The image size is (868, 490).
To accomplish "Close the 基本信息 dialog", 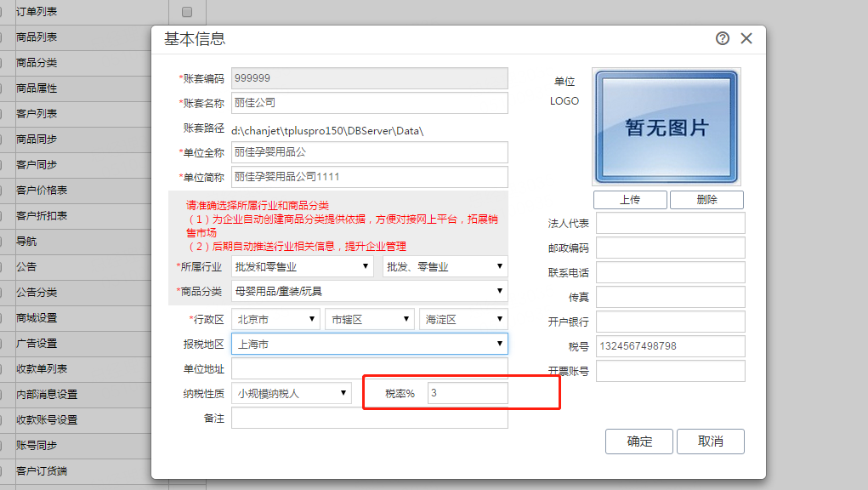I will pos(746,38).
